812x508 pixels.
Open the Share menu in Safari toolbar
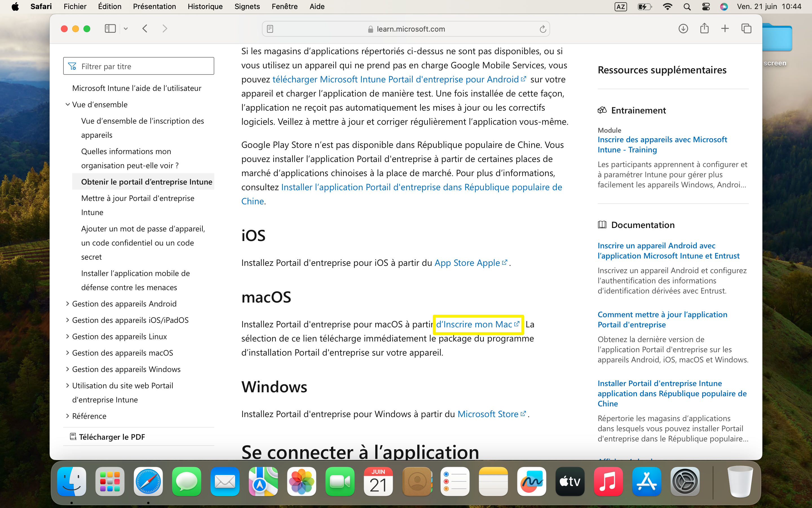[x=704, y=28]
